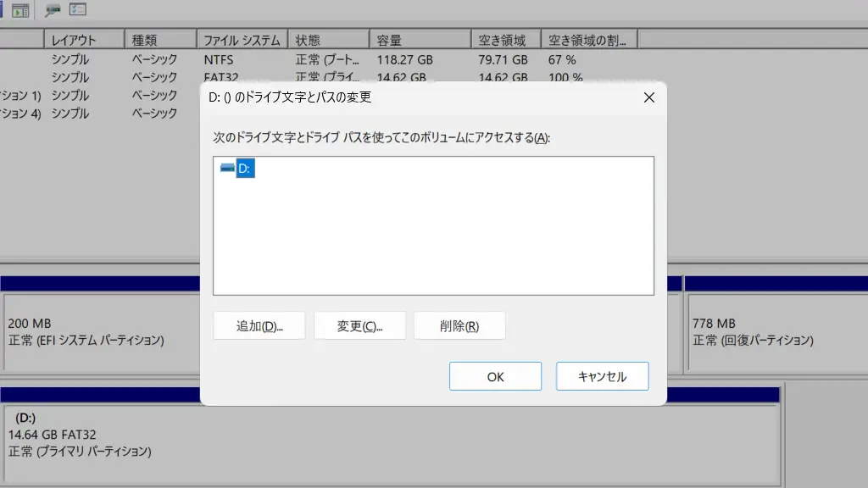Click the drive icon beside D: in list
The width and height of the screenshot is (868, 488).
[x=227, y=169]
